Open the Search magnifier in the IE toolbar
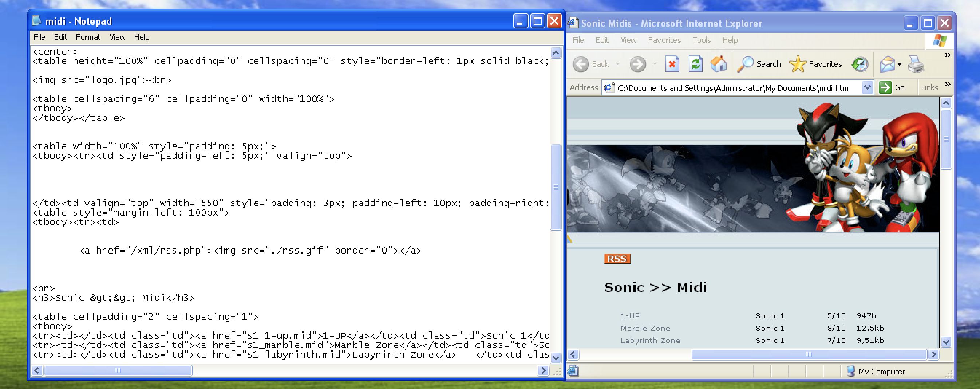Screen dimensions: 980x389 coord(745,64)
